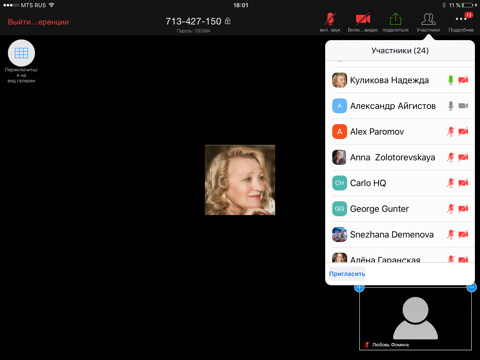Tap Alex Paromov's disabled camera icon
Viewport: 480px width, 360px height.
463,132
